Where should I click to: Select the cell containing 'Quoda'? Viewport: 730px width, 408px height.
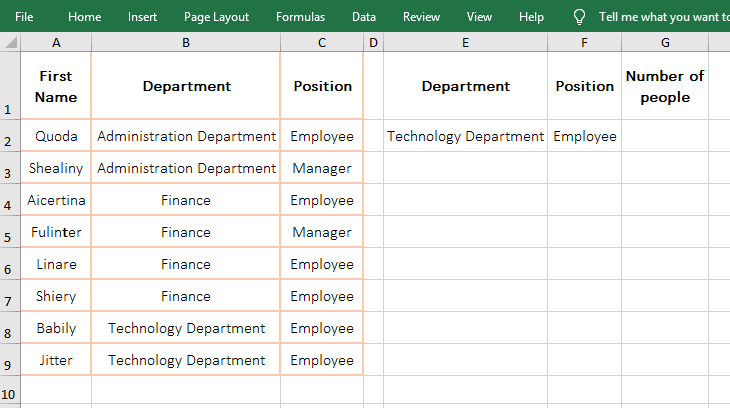tap(56, 136)
